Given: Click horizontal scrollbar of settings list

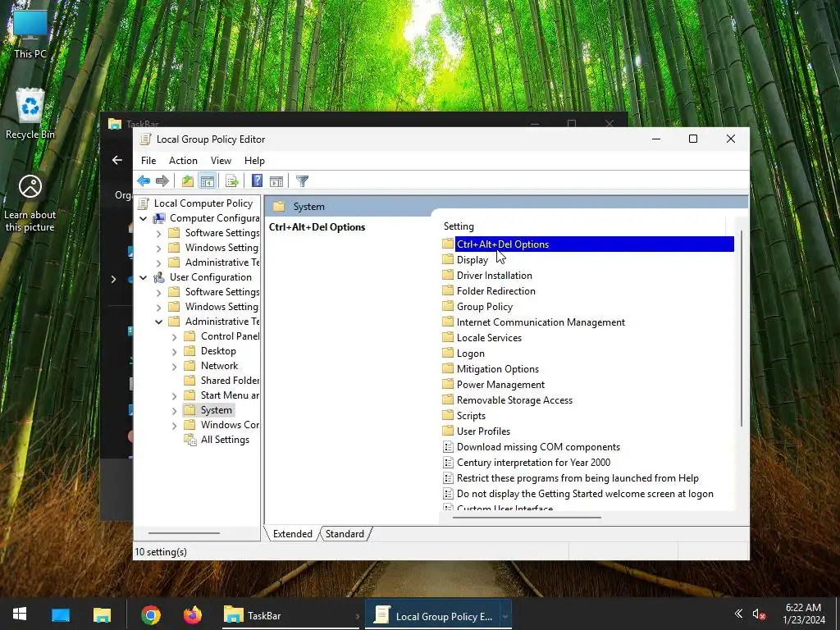Looking at the screenshot, I should [527, 518].
